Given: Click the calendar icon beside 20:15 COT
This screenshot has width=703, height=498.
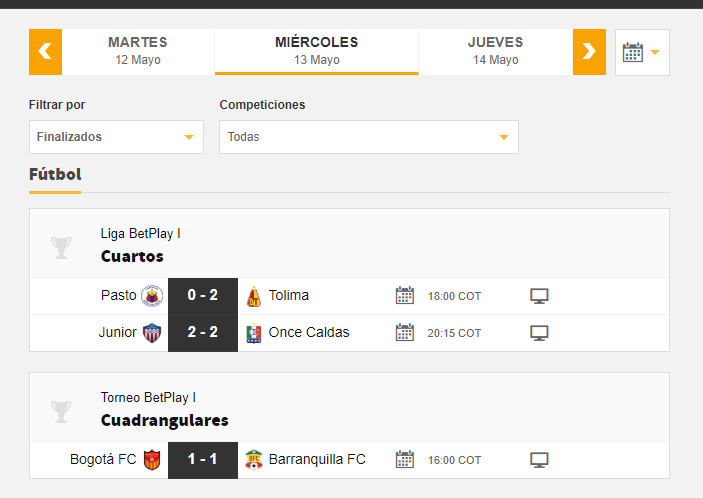Looking at the screenshot, I should [405, 333].
